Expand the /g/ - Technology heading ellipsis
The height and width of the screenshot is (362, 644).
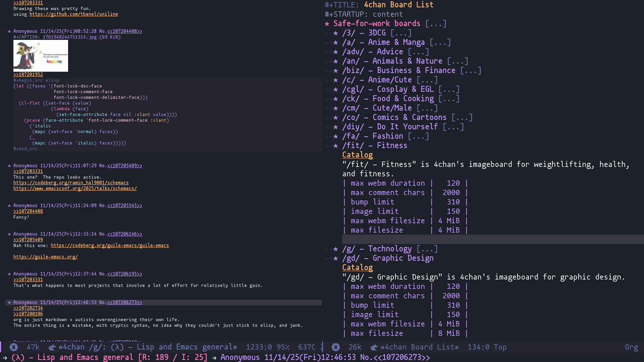pos(427,249)
